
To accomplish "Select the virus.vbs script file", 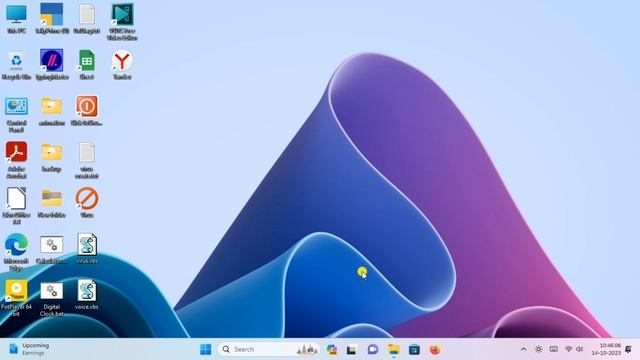I will (87, 248).
